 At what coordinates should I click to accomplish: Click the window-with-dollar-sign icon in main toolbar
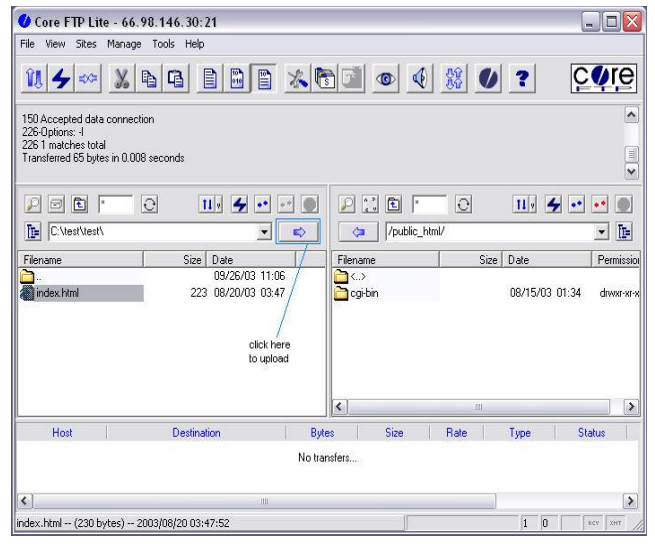(325, 78)
